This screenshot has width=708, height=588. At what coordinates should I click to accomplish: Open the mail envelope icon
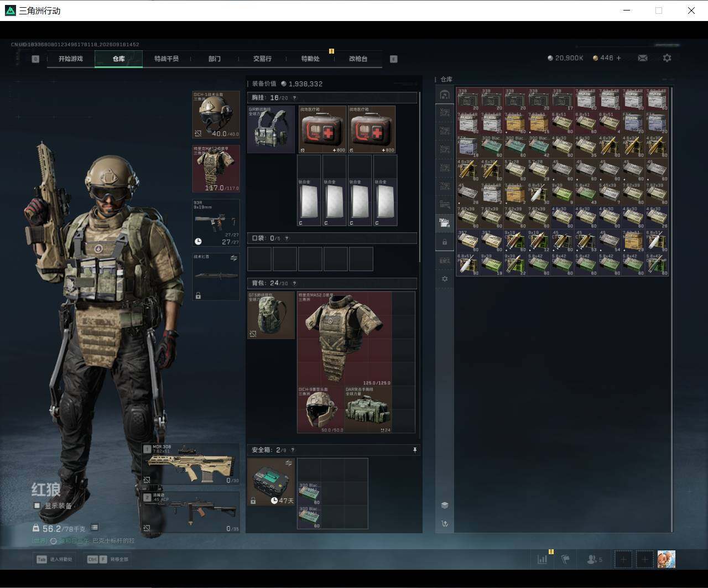643,58
